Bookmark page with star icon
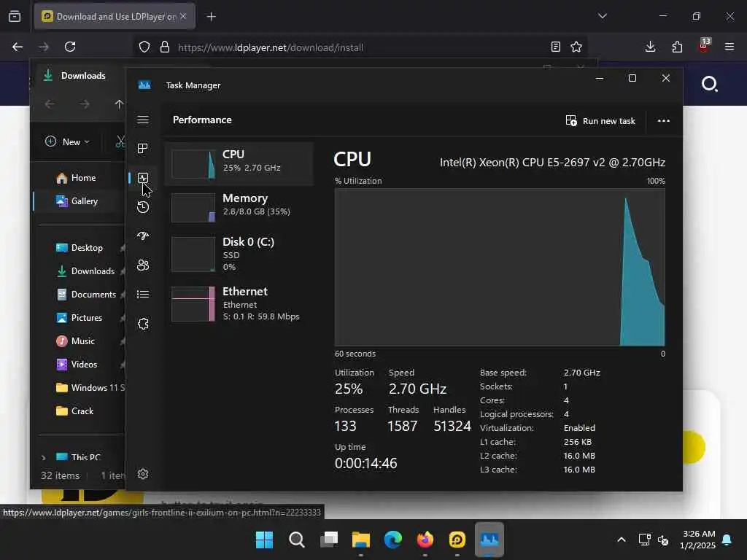The height and width of the screenshot is (560, 747). click(x=576, y=47)
